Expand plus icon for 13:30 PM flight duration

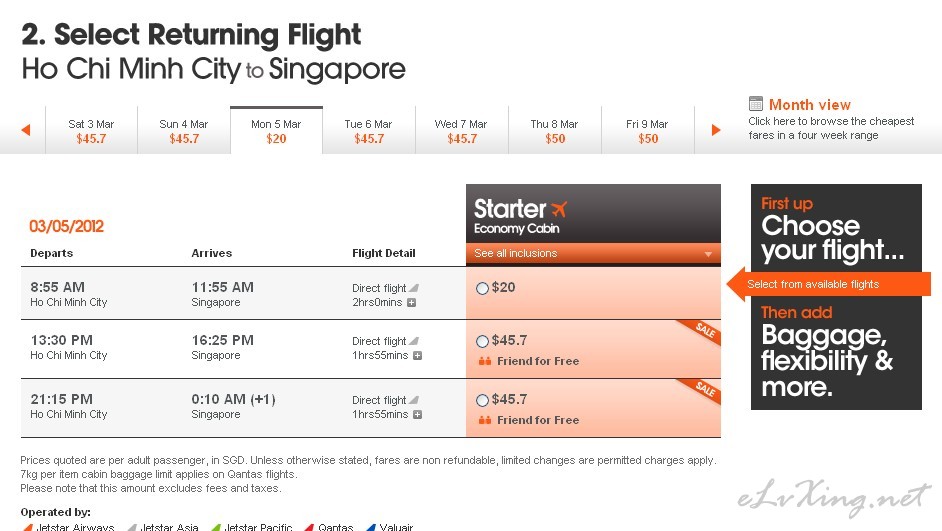418,356
